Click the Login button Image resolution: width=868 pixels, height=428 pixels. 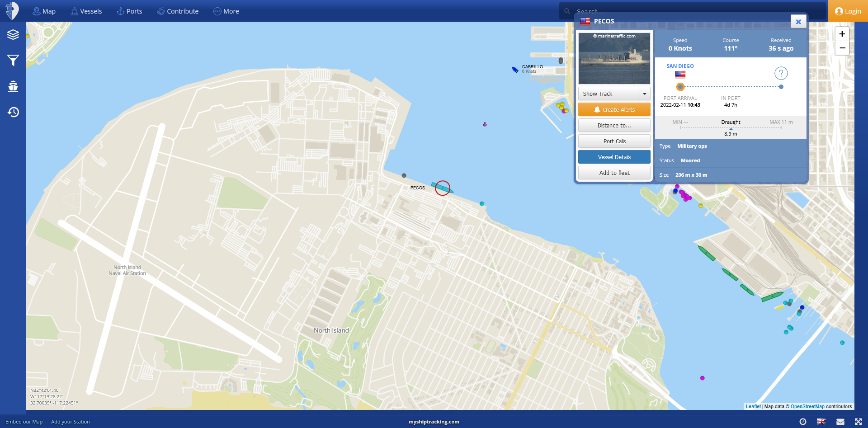click(848, 11)
